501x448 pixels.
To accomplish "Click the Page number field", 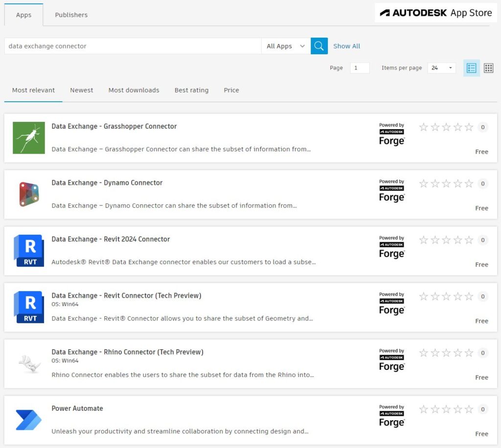I will [360, 67].
